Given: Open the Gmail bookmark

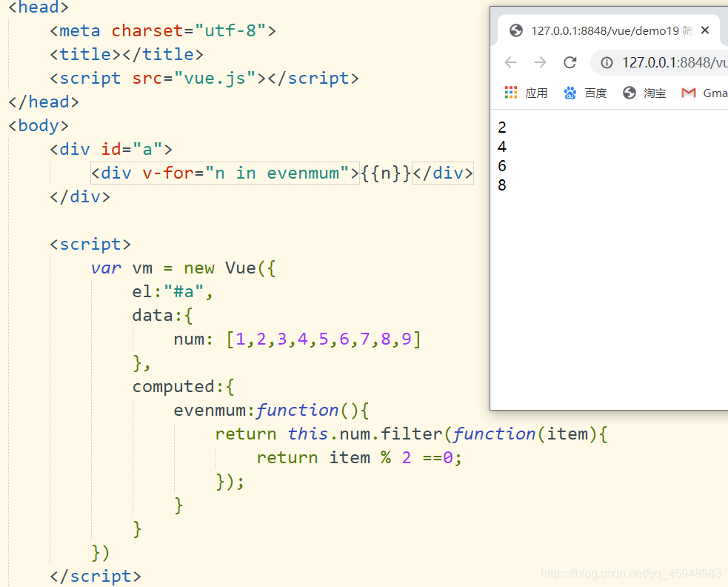Looking at the screenshot, I should [704, 93].
